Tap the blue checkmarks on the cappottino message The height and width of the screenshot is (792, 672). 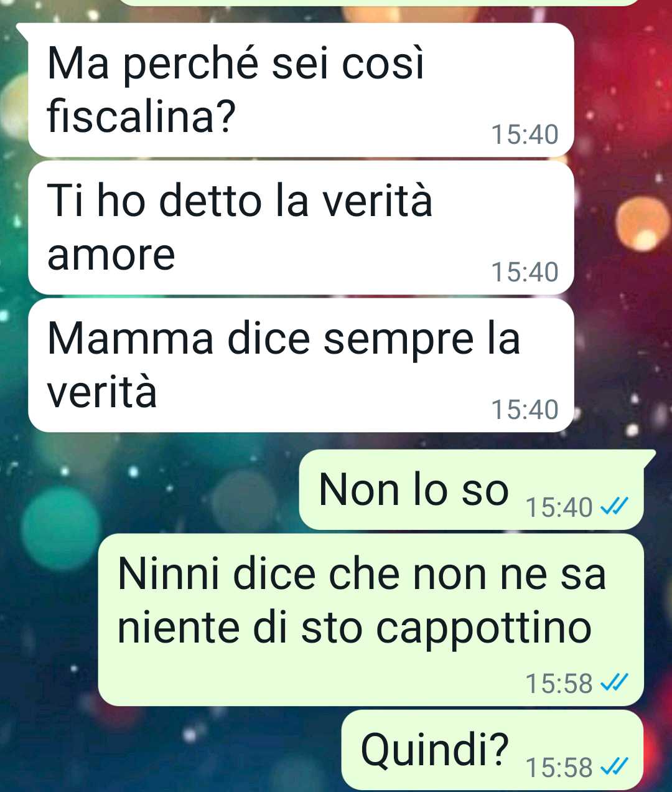point(613,683)
